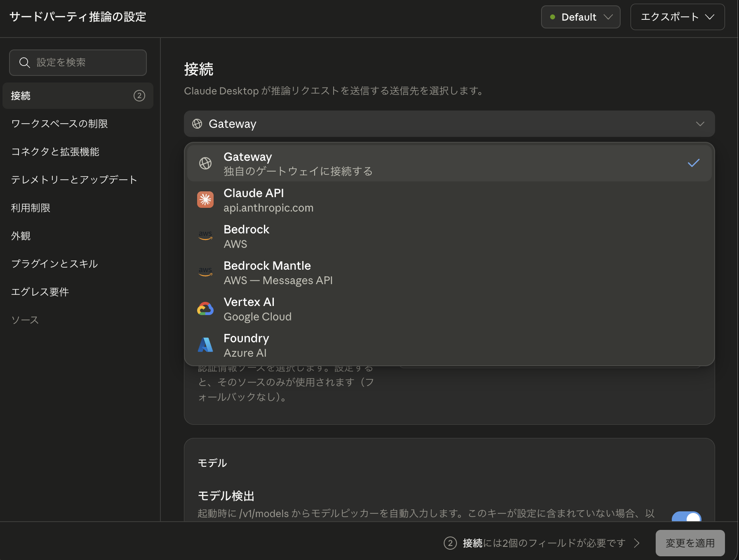This screenshot has width=739, height=560.
Task: Open the エクスポート dropdown menu
Action: click(x=678, y=17)
